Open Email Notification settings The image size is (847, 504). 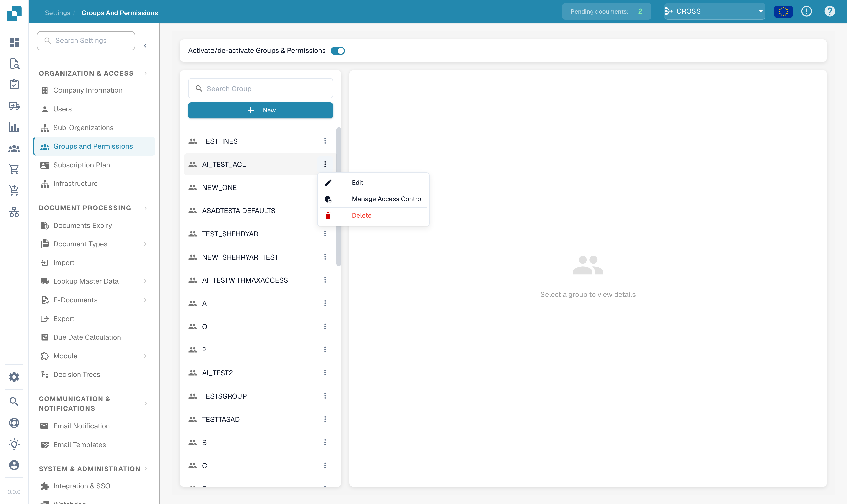(94, 426)
